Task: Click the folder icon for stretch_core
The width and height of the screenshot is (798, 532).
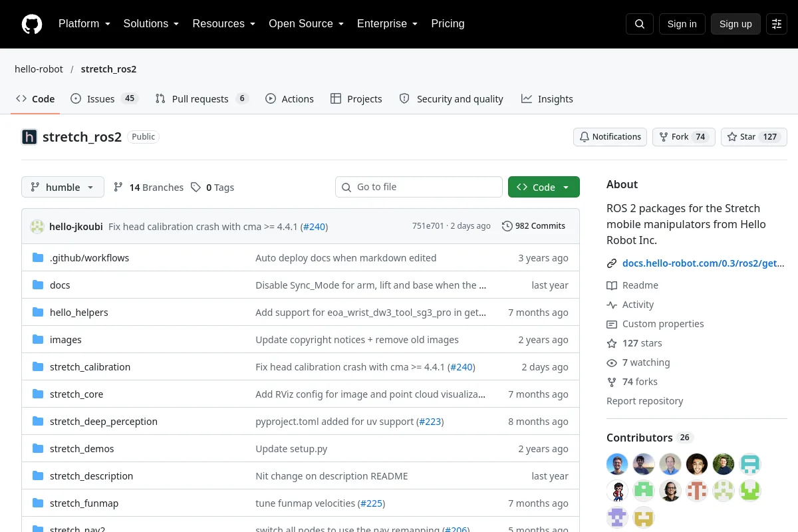Action: click(x=38, y=394)
